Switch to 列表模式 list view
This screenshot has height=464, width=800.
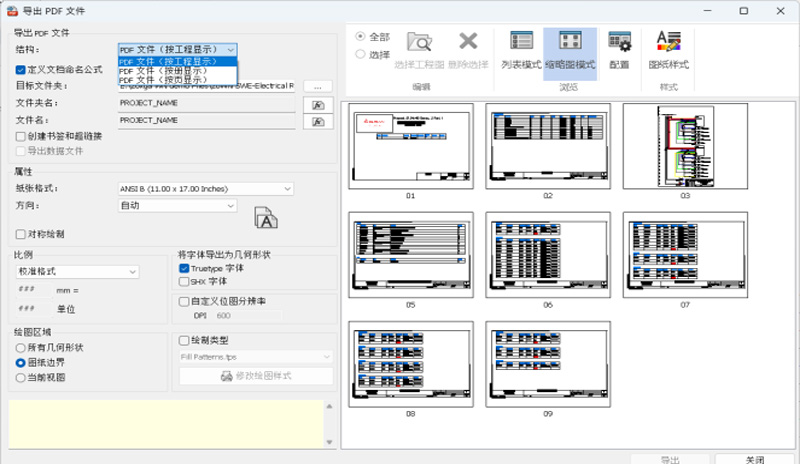(521, 49)
